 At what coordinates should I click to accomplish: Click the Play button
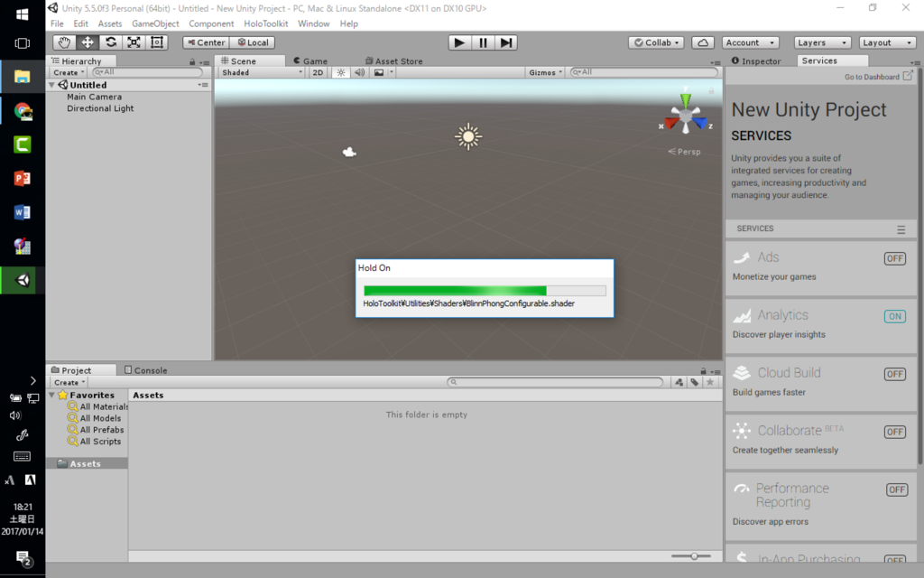pyautogui.click(x=459, y=42)
